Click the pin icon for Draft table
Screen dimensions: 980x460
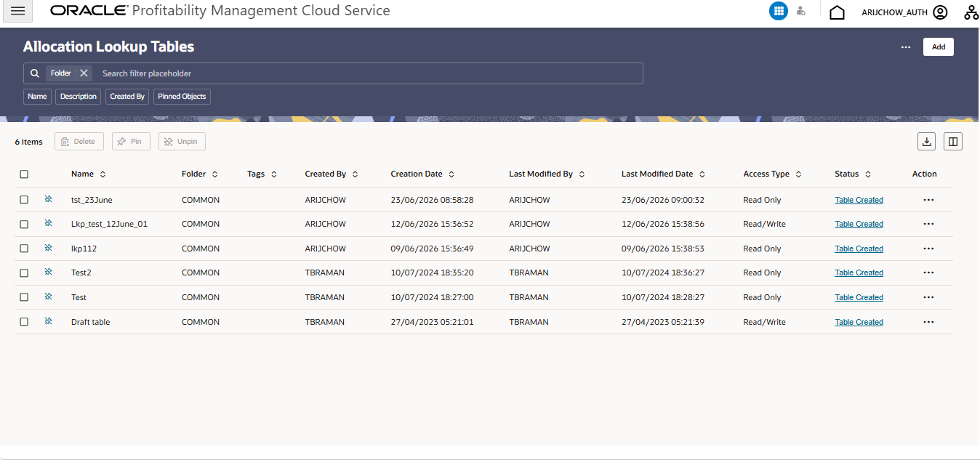point(48,321)
